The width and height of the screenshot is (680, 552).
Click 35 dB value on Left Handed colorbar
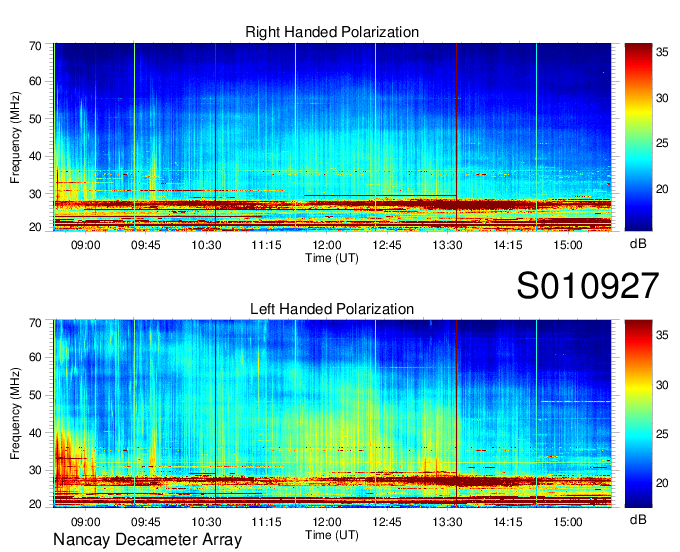pyautogui.click(x=662, y=335)
